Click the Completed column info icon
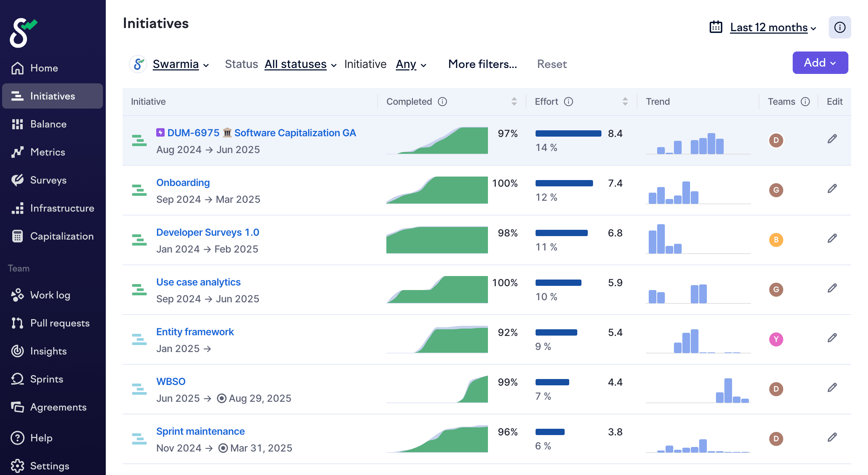The width and height of the screenshot is (868, 475). pyautogui.click(x=442, y=102)
